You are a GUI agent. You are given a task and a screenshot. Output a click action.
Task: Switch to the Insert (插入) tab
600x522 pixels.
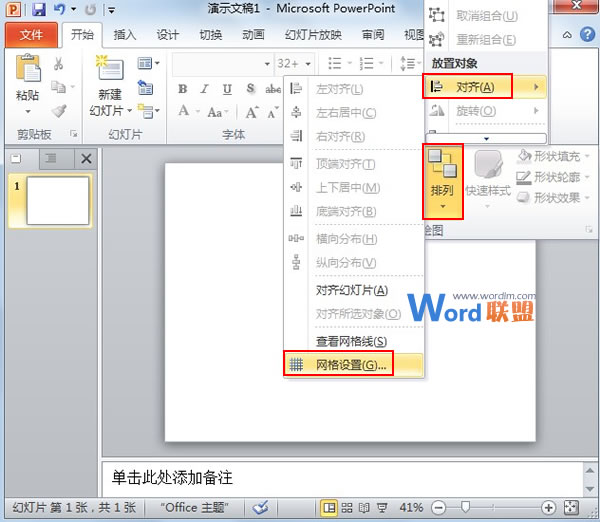tap(125, 35)
